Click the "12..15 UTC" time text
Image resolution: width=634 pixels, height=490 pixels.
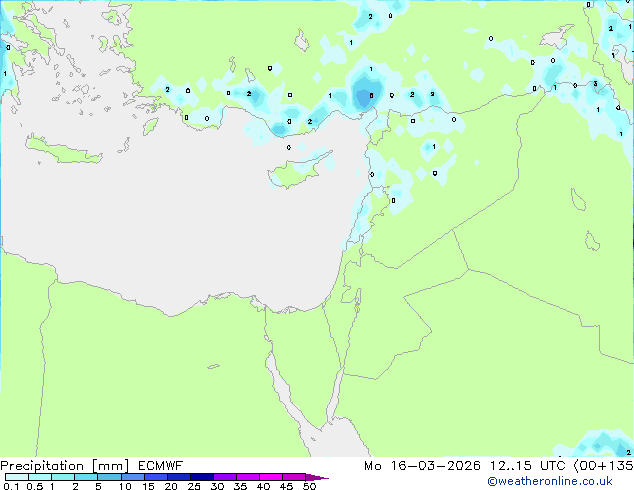pyautogui.click(x=527, y=466)
